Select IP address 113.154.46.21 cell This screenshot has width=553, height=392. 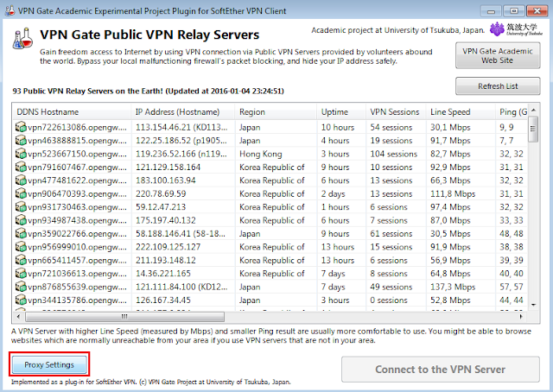point(181,127)
